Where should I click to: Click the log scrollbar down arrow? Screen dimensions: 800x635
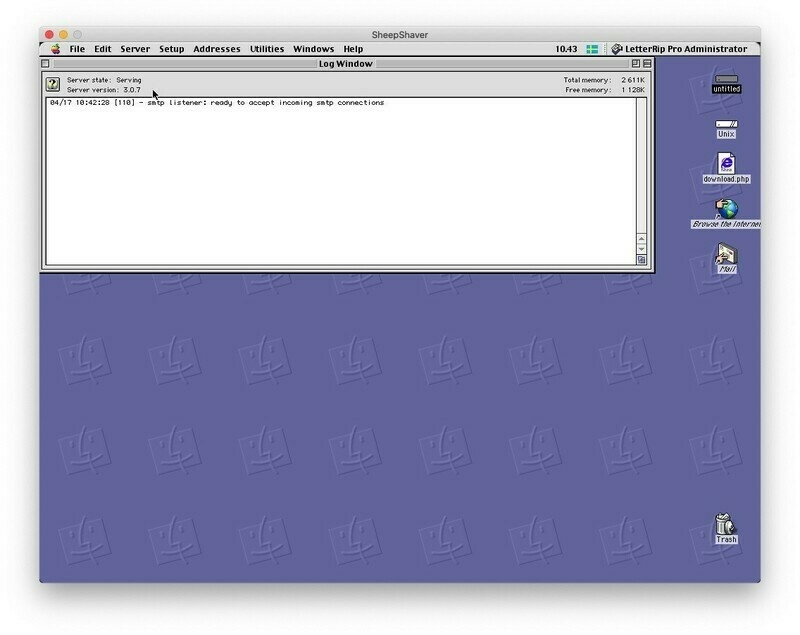coord(641,247)
